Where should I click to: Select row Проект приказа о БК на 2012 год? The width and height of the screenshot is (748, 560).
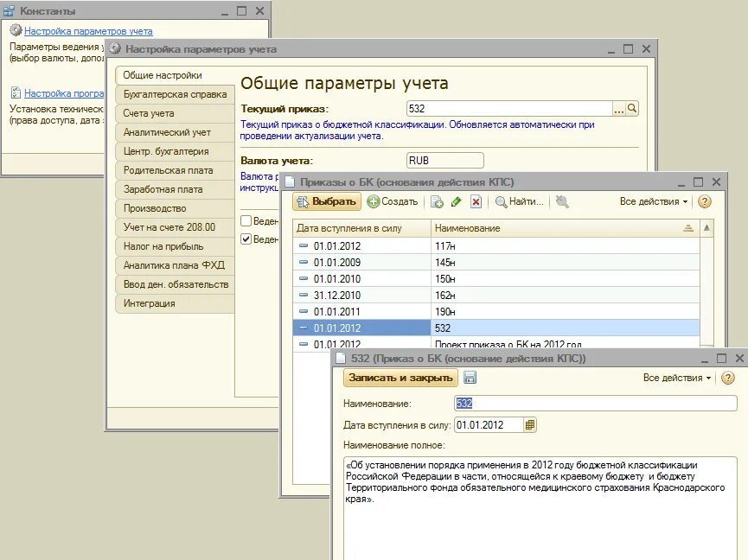(x=496, y=343)
